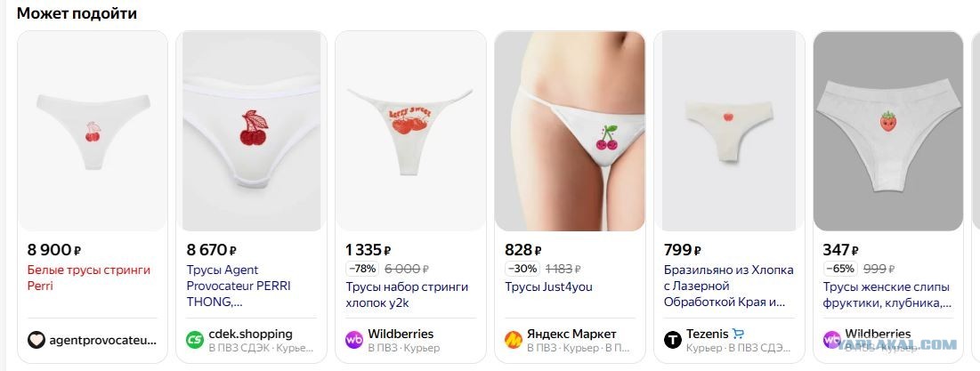Click the purple Wildberries icon under 1 335 ₽
Screen dimensions: 980x371
(x=354, y=340)
